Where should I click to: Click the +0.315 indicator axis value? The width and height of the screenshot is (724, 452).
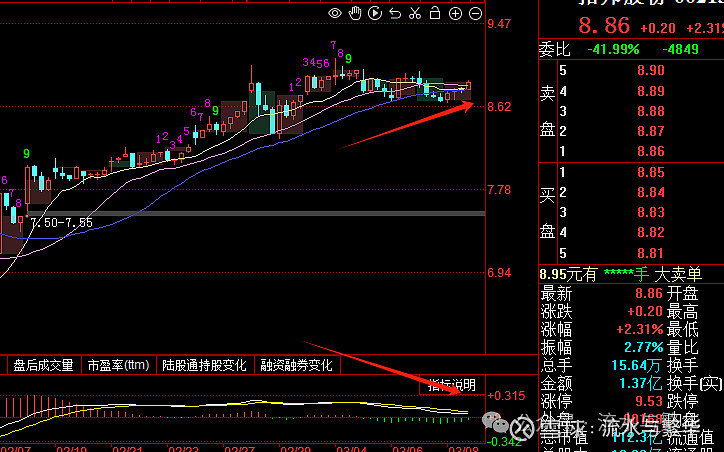[x=506, y=396]
